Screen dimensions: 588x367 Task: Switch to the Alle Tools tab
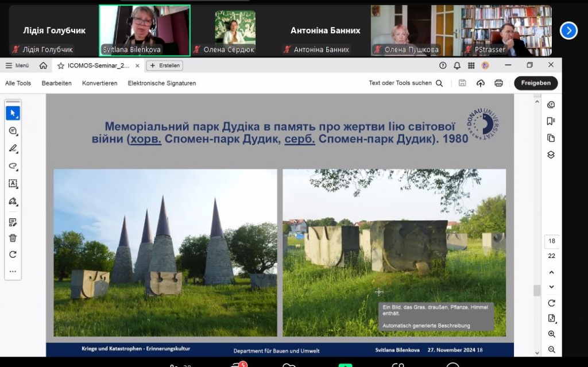[18, 83]
